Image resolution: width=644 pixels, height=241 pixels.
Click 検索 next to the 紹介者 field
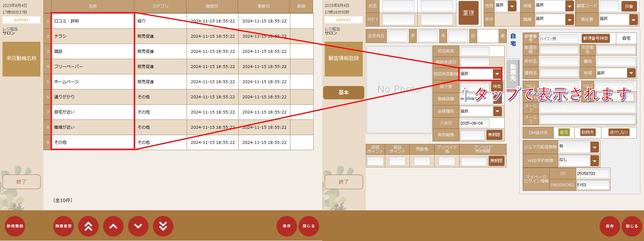pyautogui.click(x=497, y=87)
